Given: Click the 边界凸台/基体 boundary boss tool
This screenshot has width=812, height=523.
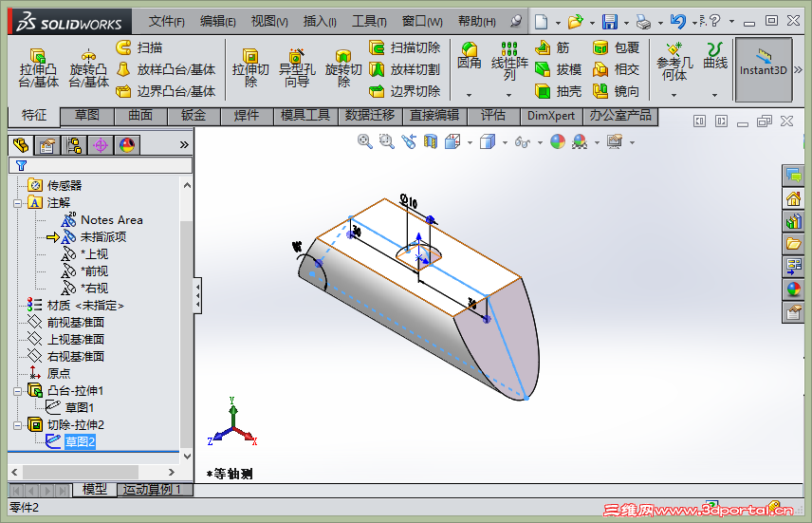Looking at the screenshot, I should click(166, 91).
